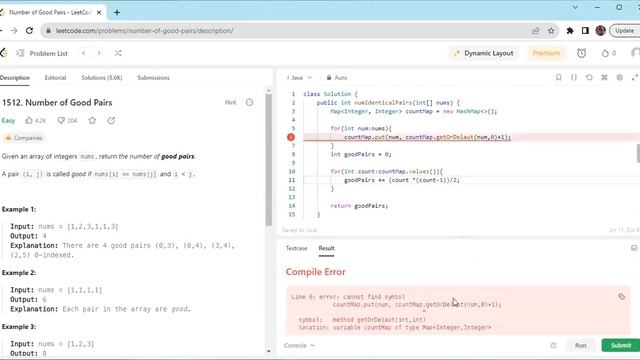Screen dimensions: 640x360
Task: Open browser extensions puzzle icon
Action: click(570, 31)
